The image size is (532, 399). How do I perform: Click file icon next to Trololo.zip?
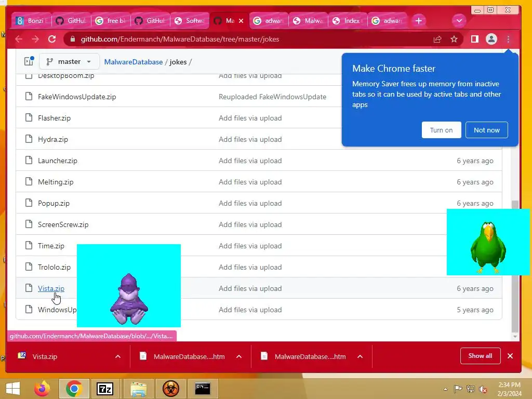tap(29, 267)
